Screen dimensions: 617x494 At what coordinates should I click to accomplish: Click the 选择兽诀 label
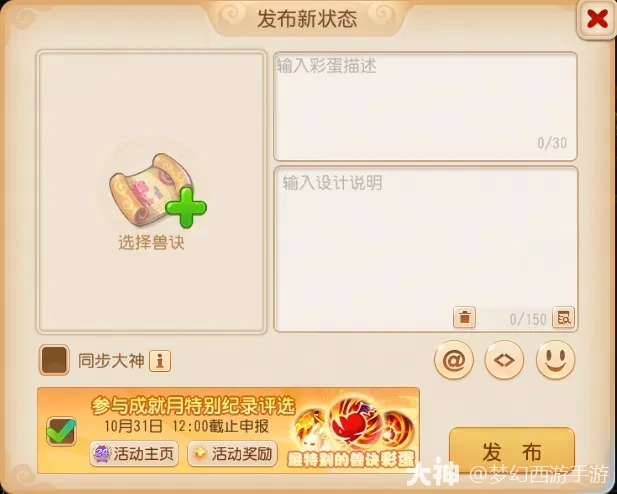[151, 242]
